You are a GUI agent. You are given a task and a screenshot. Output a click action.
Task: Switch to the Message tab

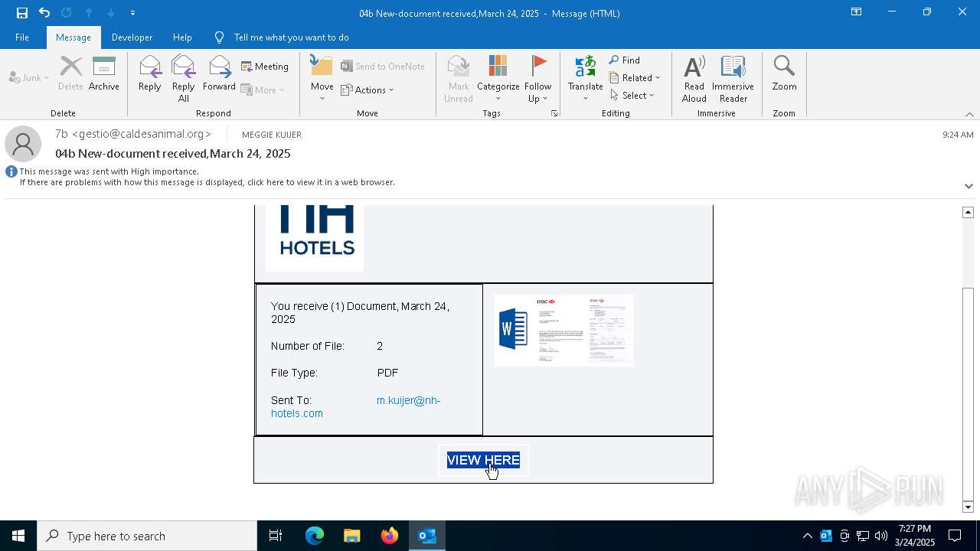click(73, 37)
